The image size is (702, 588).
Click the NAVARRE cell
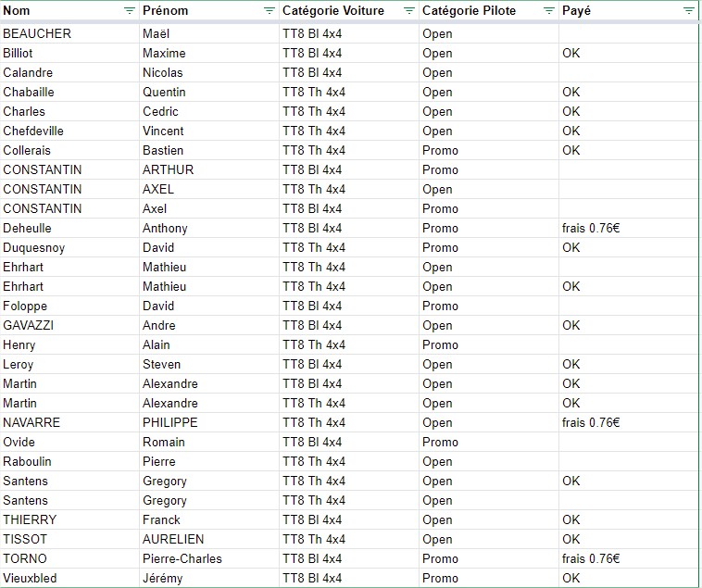(69, 423)
